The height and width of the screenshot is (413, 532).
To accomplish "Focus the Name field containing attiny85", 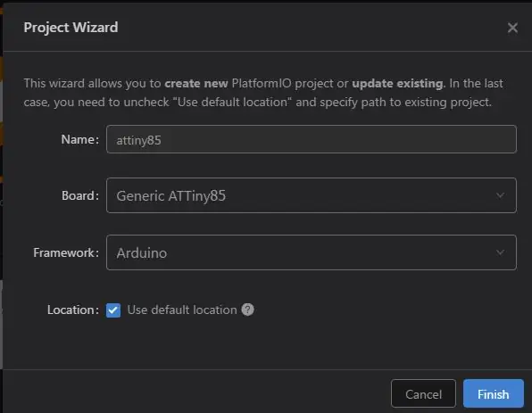I will click(312, 139).
